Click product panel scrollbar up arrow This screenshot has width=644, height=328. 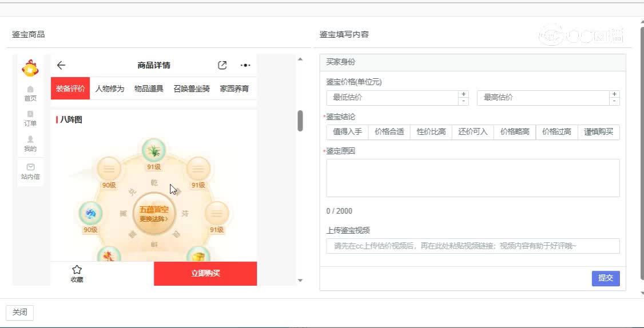pos(300,59)
